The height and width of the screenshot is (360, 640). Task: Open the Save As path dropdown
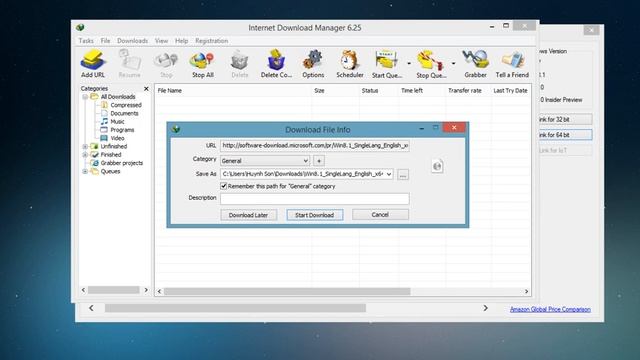tap(389, 174)
